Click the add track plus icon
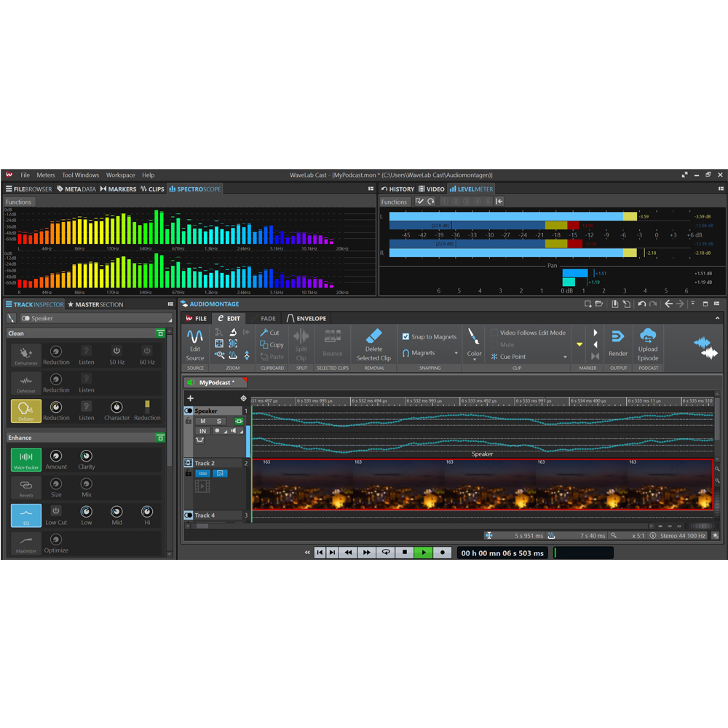 190,398
